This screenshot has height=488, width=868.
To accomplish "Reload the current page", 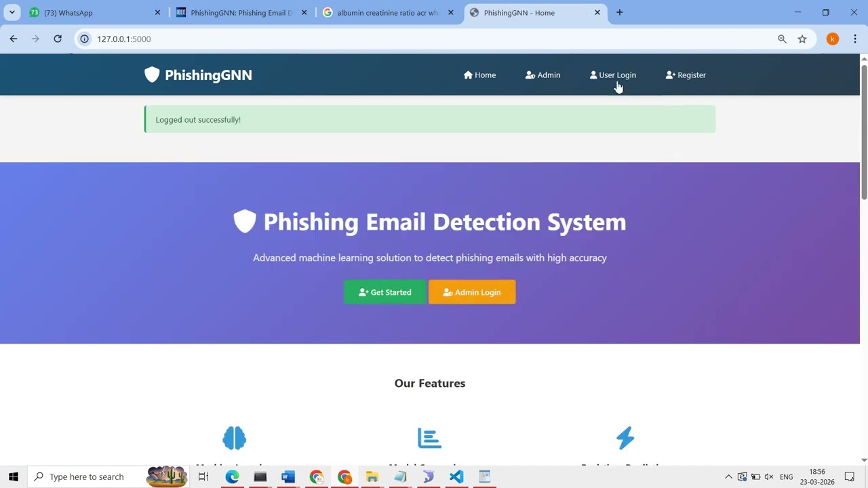I will 58,39.
